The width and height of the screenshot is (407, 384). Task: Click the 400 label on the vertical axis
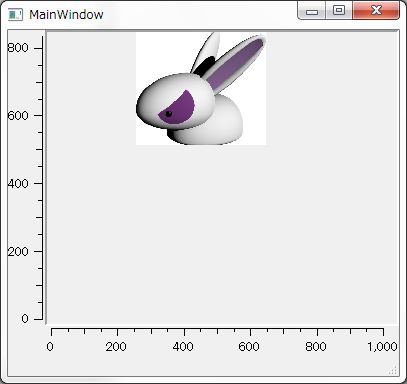click(18, 183)
